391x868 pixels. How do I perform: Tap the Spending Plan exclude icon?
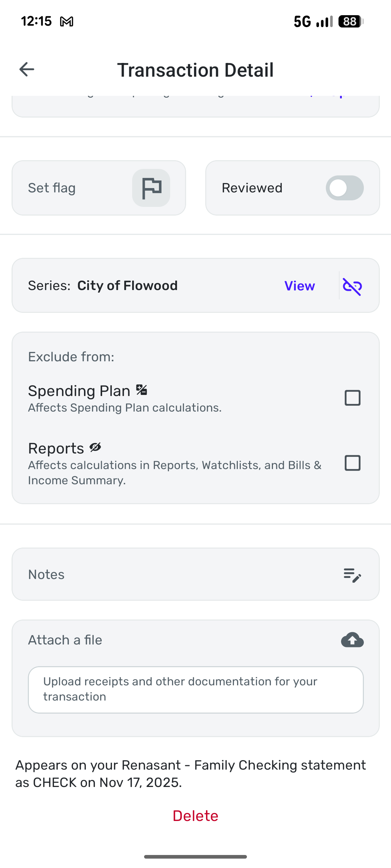click(x=142, y=390)
